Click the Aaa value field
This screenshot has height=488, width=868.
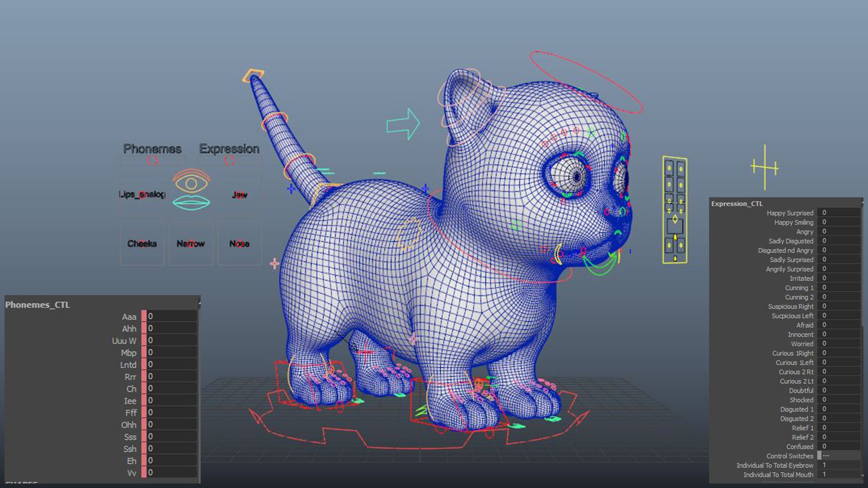(x=172, y=316)
